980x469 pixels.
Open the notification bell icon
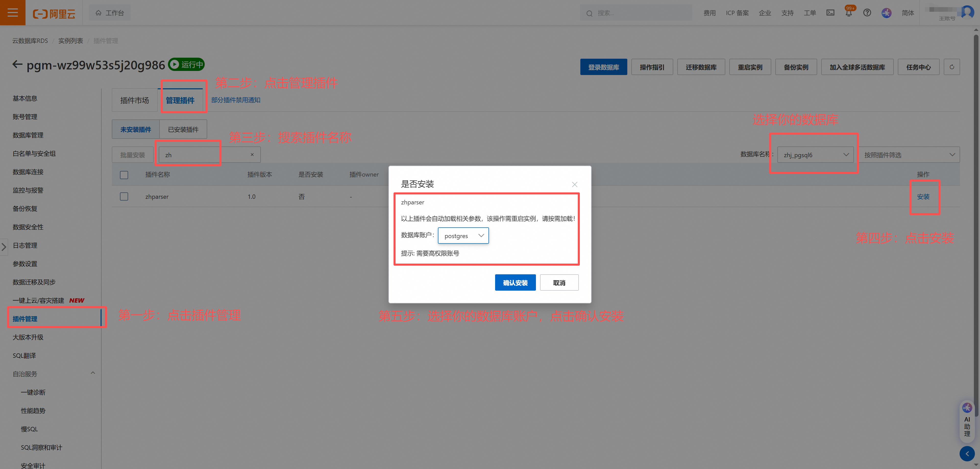click(x=848, y=13)
